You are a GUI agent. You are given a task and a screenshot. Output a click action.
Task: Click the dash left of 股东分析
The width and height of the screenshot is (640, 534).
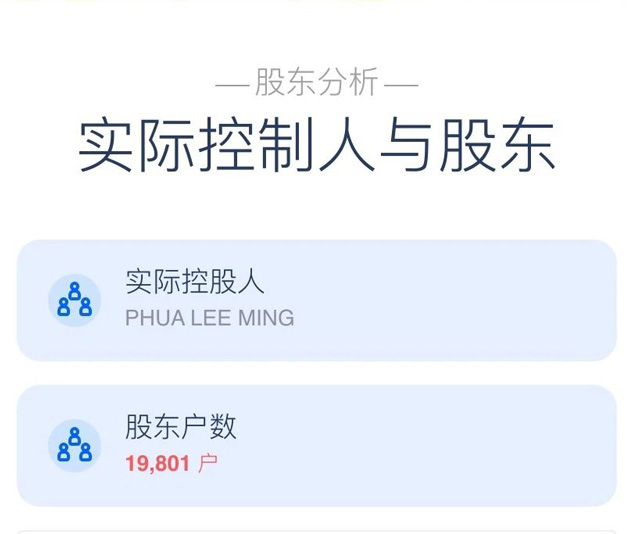[232, 86]
